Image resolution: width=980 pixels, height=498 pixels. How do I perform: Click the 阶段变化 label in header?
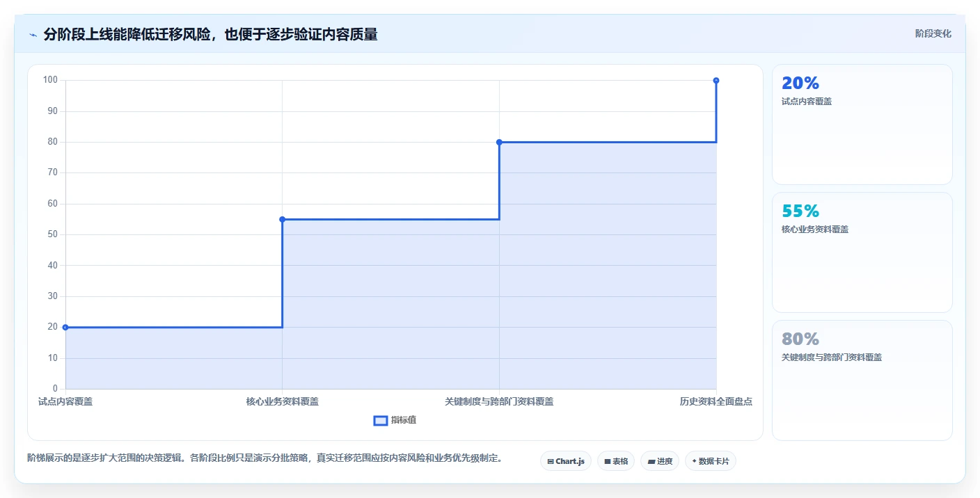[x=933, y=33]
